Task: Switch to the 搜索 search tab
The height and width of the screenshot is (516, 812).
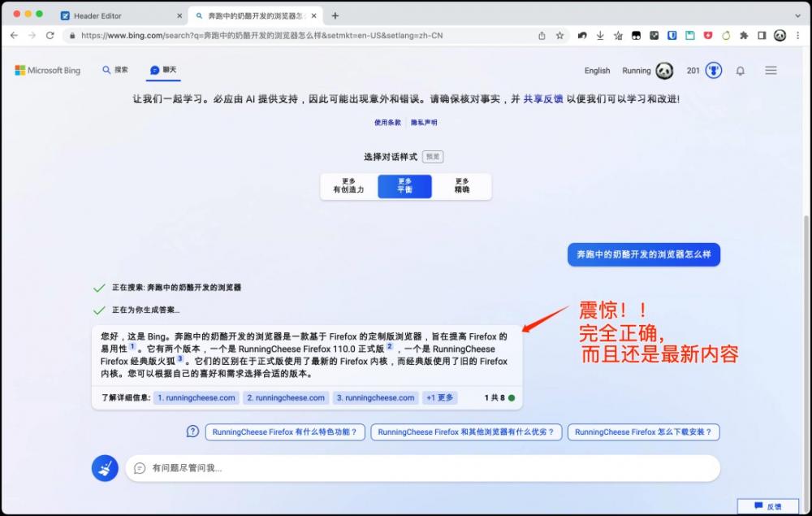Action: 115,69
